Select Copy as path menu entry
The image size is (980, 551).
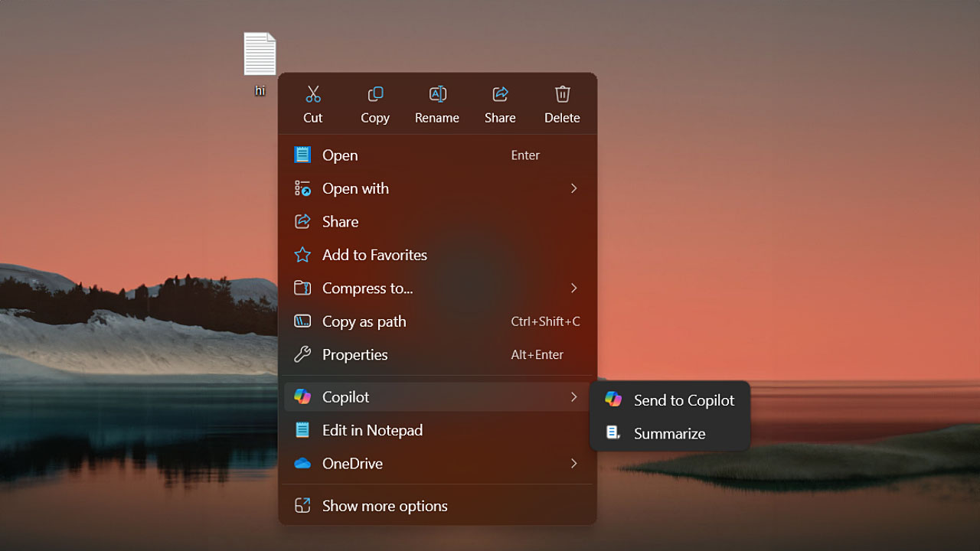[364, 321]
